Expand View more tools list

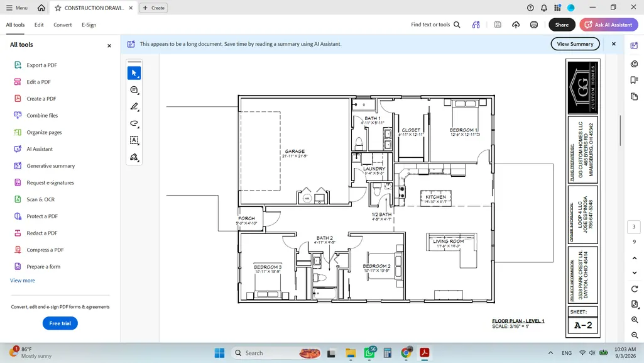(23, 281)
